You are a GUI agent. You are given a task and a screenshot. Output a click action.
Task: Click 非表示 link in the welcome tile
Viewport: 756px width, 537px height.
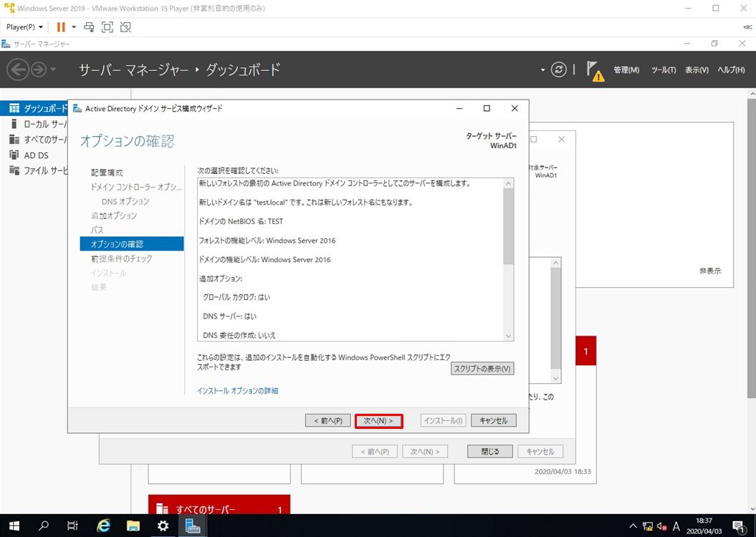pyautogui.click(x=710, y=271)
